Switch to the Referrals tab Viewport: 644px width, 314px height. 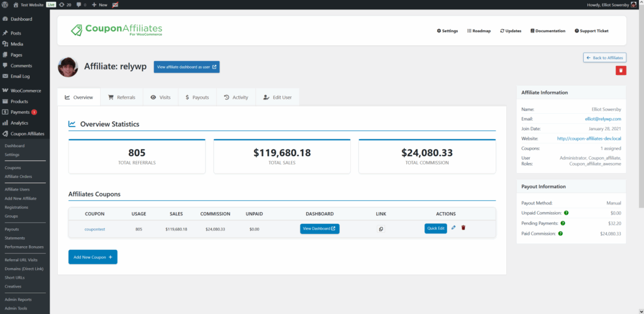click(x=121, y=98)
